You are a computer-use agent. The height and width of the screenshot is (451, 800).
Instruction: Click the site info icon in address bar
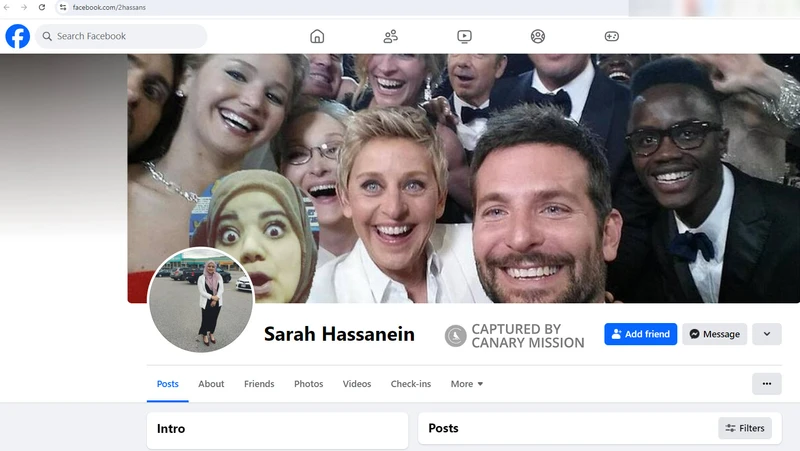(x=63, y=7)
